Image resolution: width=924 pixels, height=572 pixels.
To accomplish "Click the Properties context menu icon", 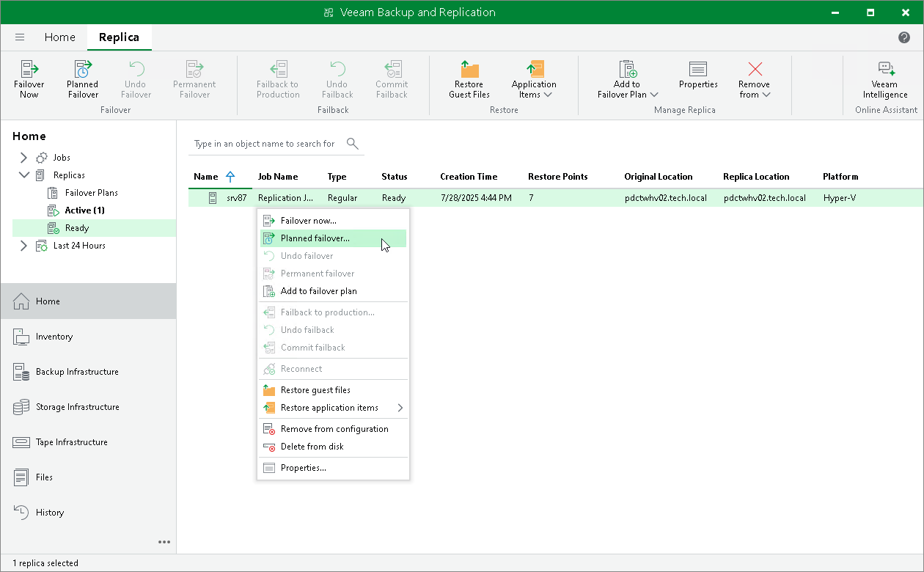I will [269, 468].
